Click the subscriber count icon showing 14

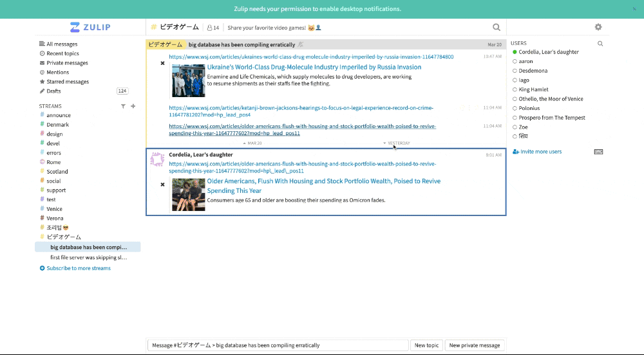click(213, 28)
